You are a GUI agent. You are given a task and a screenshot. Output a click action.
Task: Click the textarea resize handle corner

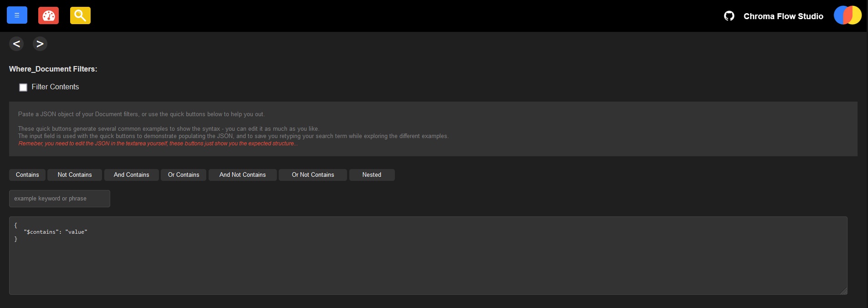(x=844, y=291)
